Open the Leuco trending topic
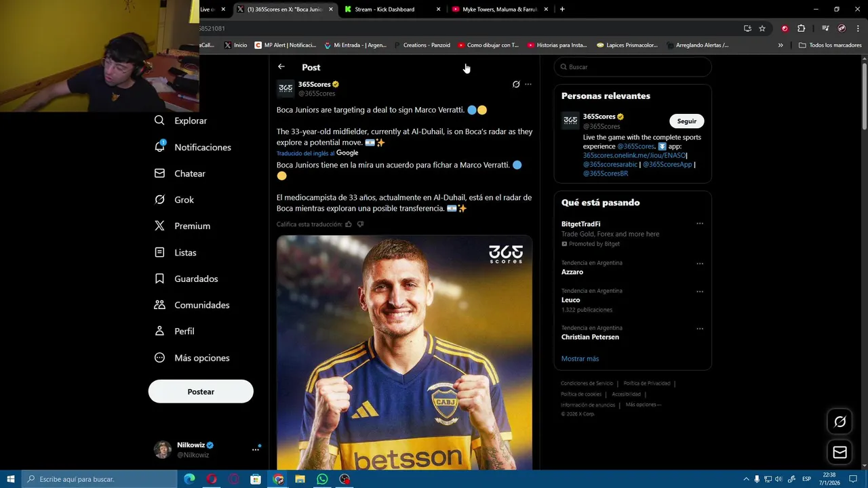 [571, 300]
